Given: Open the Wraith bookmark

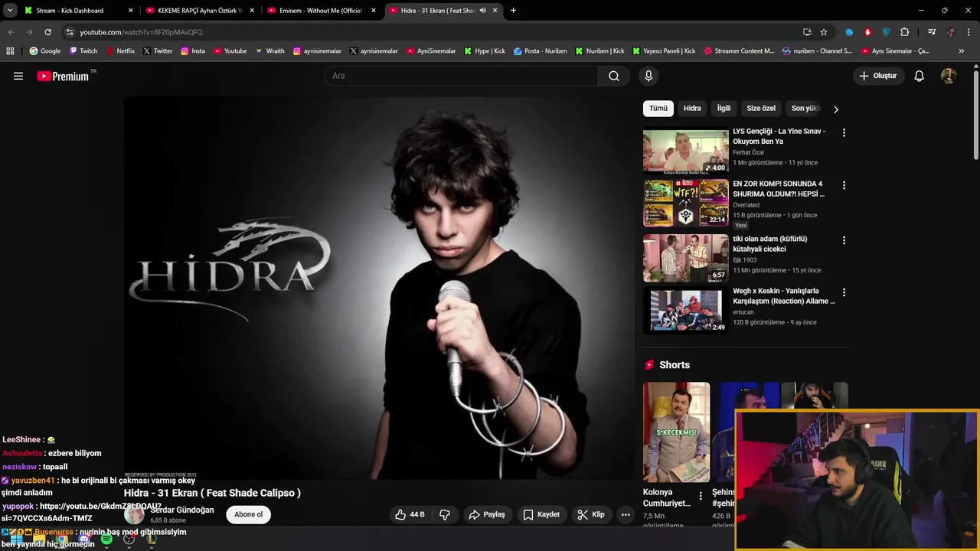Looking at the screenshot, I should (x=269, y=51).
